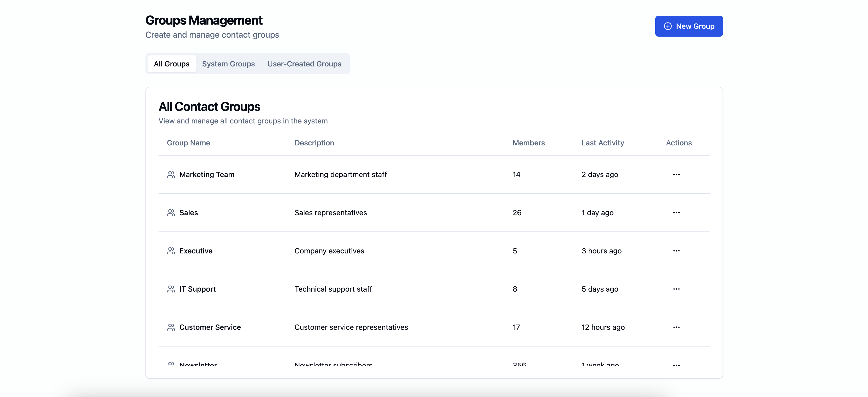Click the IT Support group icon
This screenshot has height=397, width=868.
pyautogui.click(x=171, y=289)
